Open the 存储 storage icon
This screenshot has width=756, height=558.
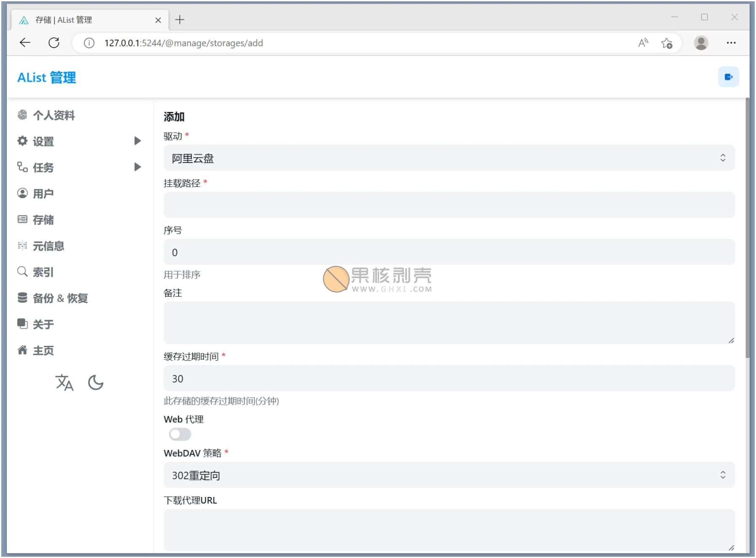click(22, 219)
